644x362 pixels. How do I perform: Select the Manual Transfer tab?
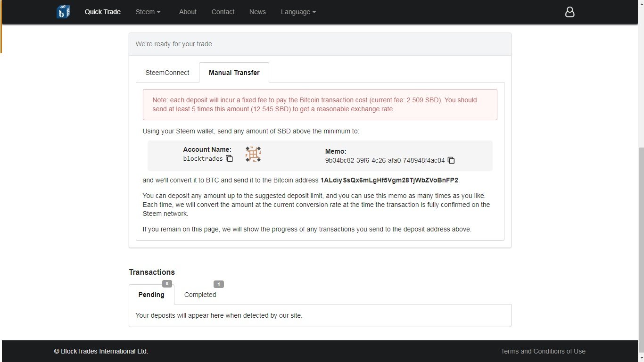pyautogui.click(x=234, y=73)
